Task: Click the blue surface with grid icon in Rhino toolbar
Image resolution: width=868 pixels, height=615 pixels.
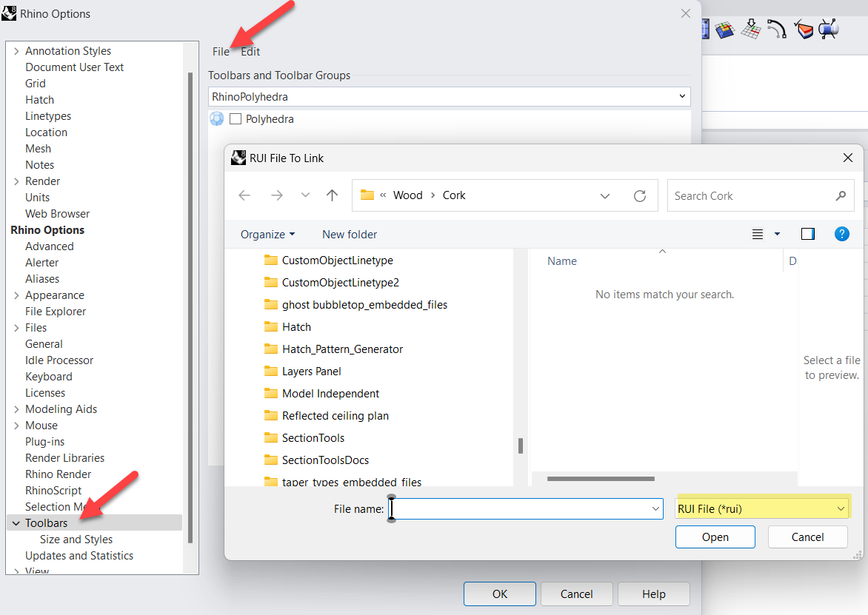Action: click(x=724, y=30)
